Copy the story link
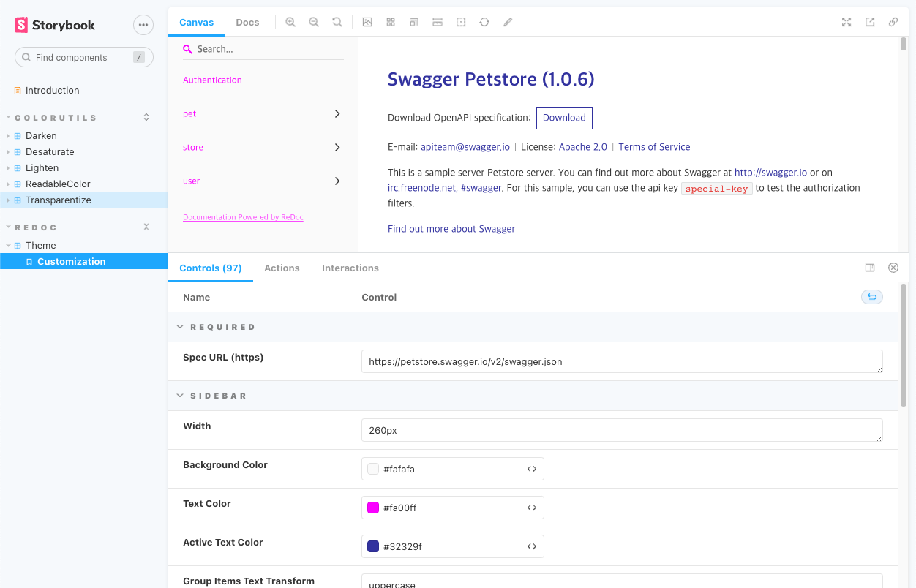Screen dimensions: 916x588 [893, 22]
